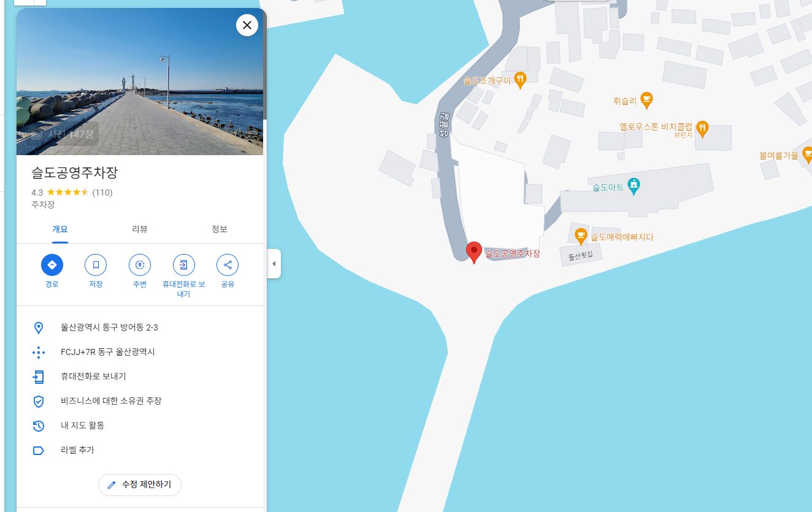The image size is (812, 512).
Task: Collapse the side panel arrow
Action: [x=274, y=264]
